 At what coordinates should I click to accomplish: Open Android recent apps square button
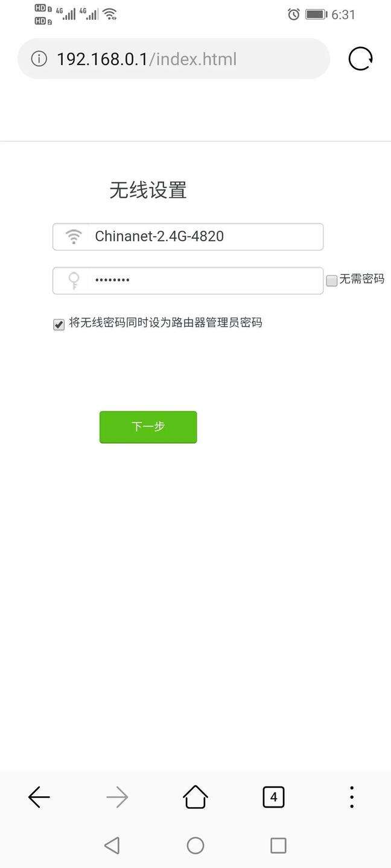pos(278,845)
